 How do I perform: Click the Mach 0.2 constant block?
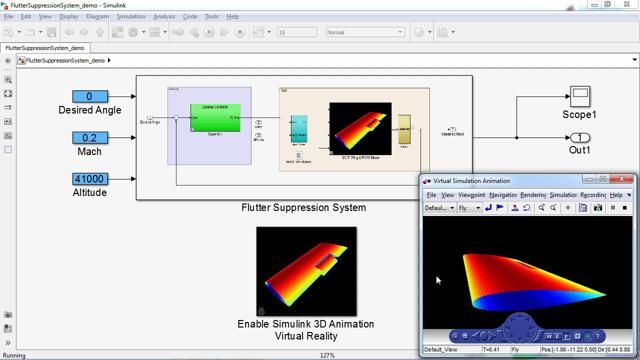click(x=90, y=138)
